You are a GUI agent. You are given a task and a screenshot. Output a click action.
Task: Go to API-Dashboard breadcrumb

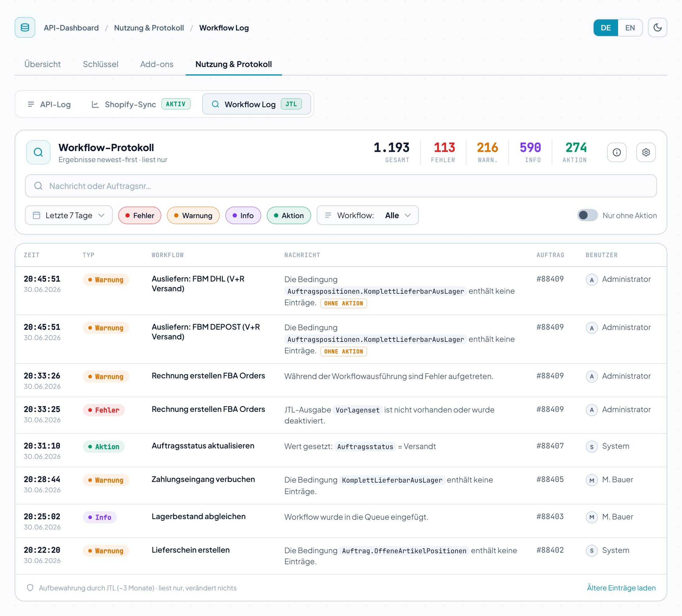pos(71,28)
